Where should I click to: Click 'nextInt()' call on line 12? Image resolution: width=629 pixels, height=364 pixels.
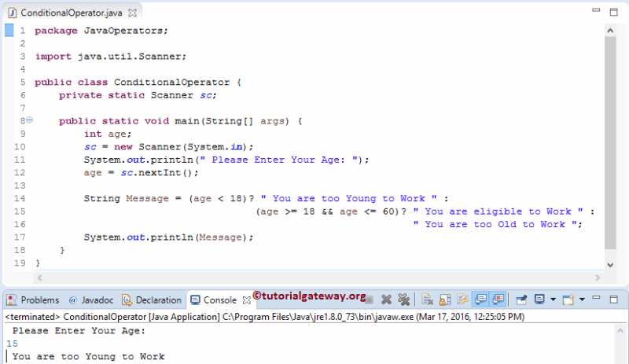(x=165, y=173)
